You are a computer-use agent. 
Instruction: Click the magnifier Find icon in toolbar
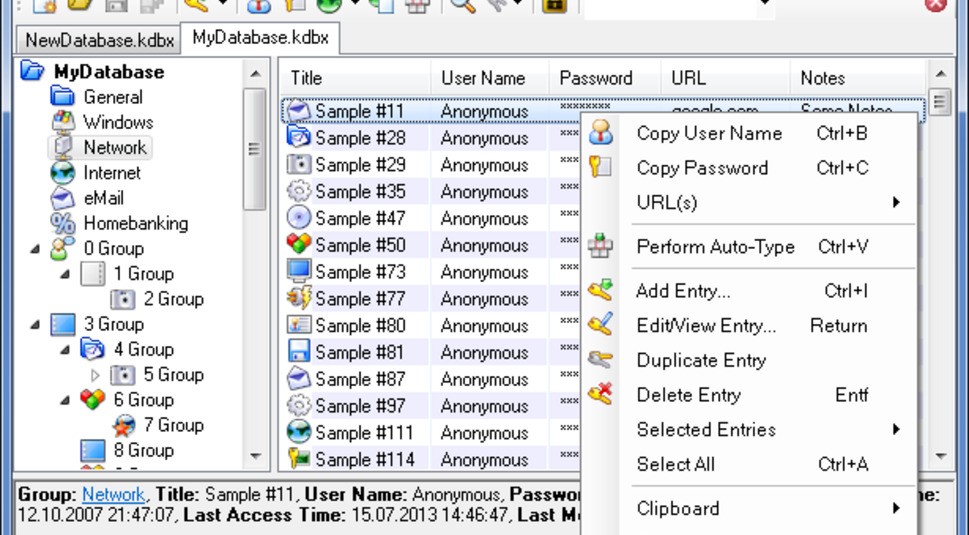coord(462,5)
